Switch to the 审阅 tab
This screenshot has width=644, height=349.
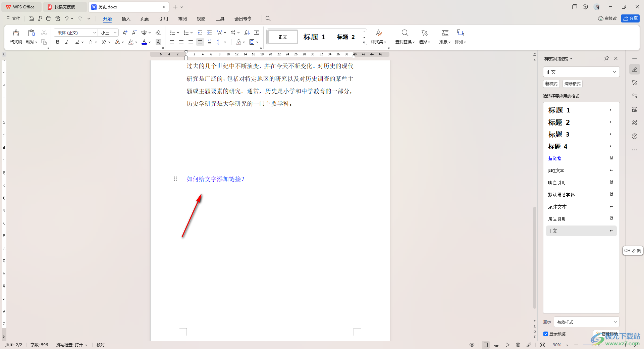182,19
